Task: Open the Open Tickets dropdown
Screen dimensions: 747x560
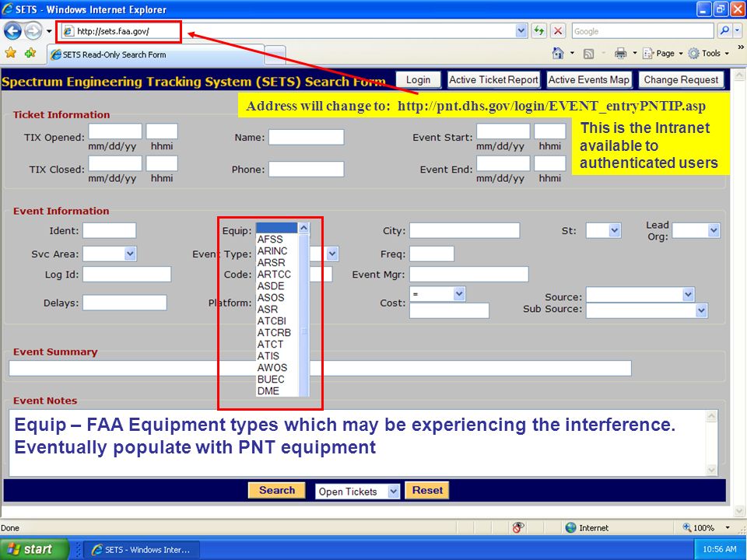Action: (x=357, y=492)
